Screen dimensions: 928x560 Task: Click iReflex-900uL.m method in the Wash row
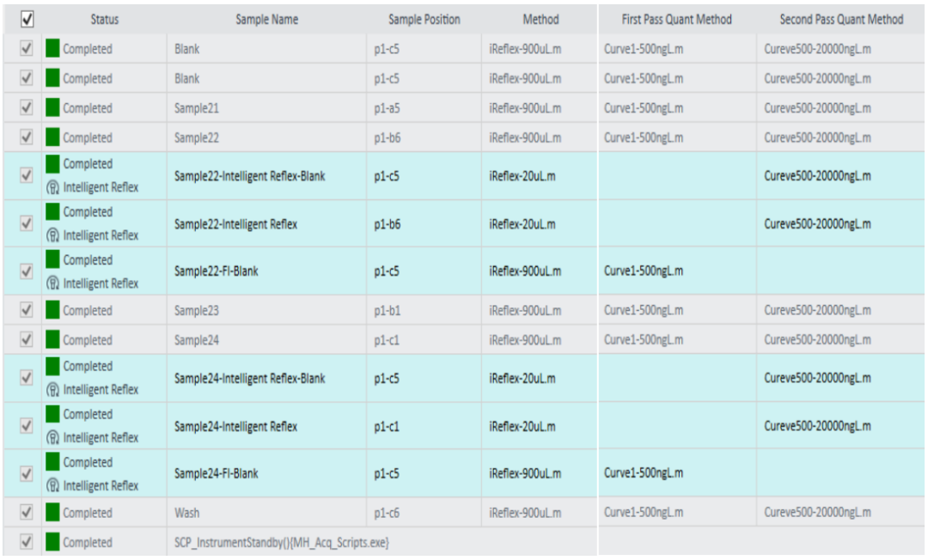(525, 512)
